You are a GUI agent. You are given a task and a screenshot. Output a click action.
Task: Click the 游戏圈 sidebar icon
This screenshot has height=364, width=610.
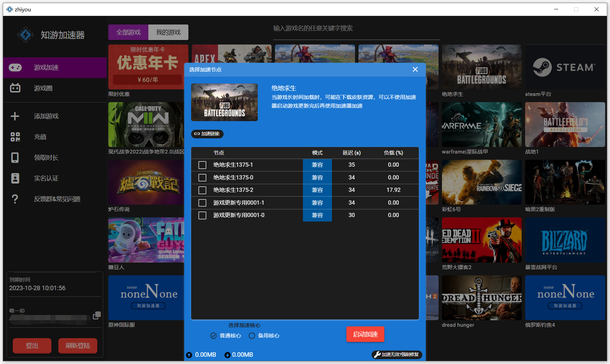pos(15,88)
